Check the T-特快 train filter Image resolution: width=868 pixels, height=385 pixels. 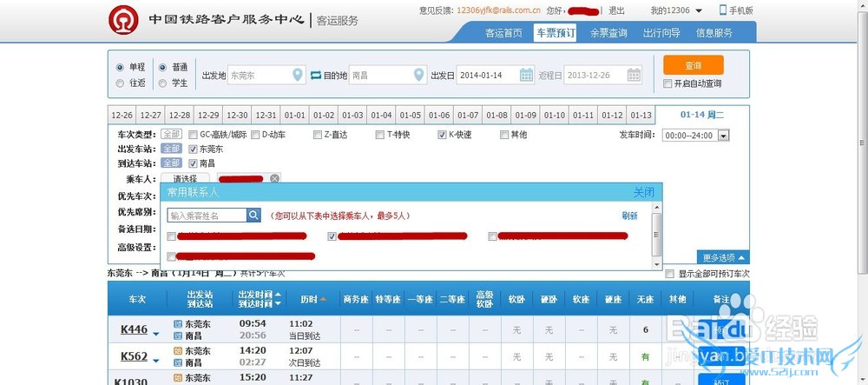point(380,135)
